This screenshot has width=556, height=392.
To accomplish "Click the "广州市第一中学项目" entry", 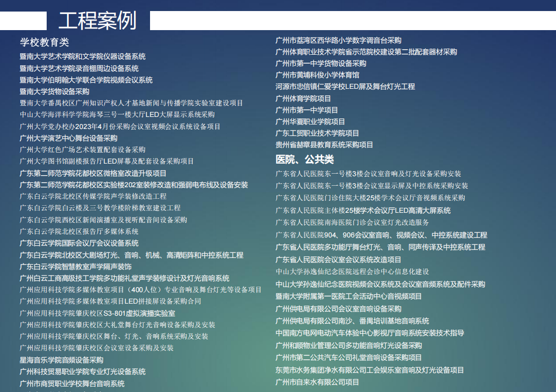I will coord(307,110).
